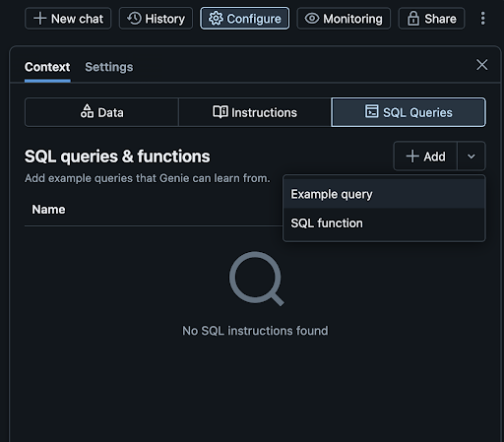Close the Configure panel with X

[481, 65]
